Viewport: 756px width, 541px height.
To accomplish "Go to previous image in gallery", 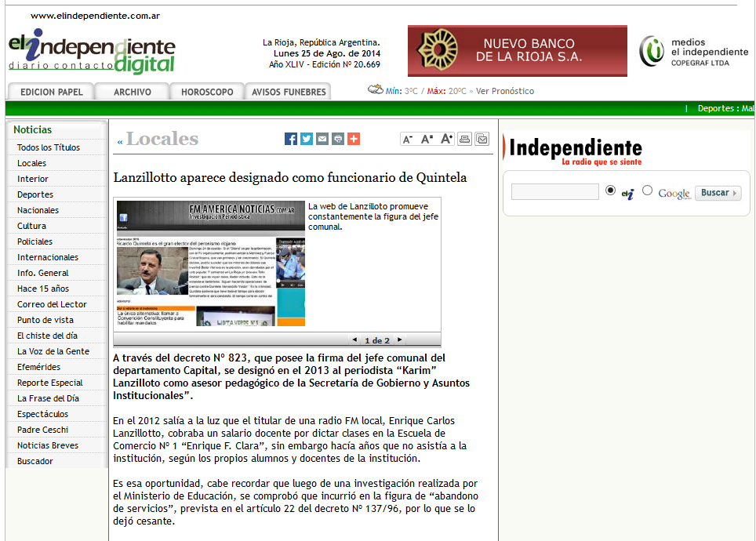I will [x=355, y=340].
